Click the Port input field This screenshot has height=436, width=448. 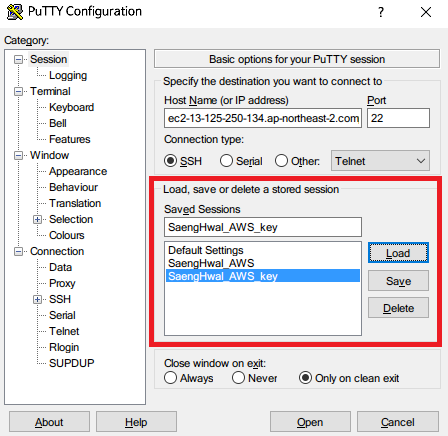(398, 118)
